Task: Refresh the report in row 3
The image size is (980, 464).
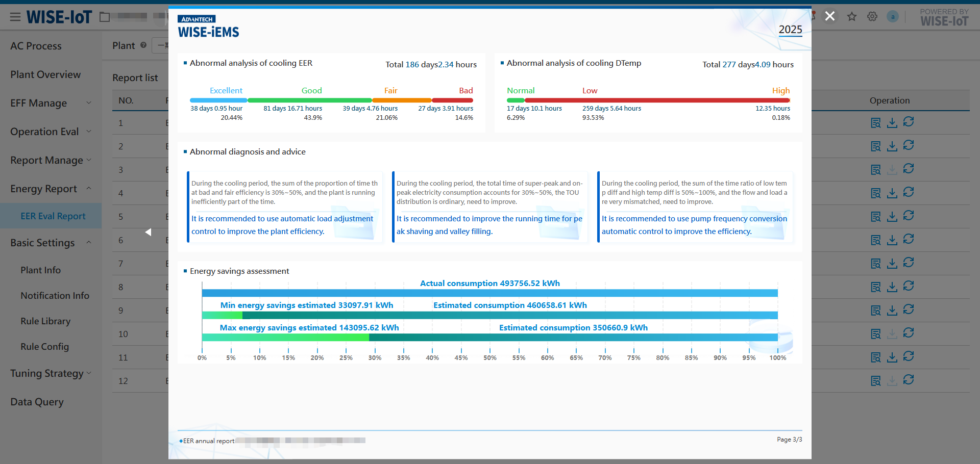Action: (909, 169)
